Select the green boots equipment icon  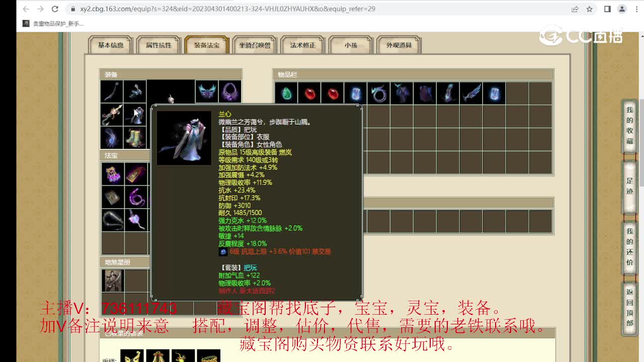tap(135, 138)
